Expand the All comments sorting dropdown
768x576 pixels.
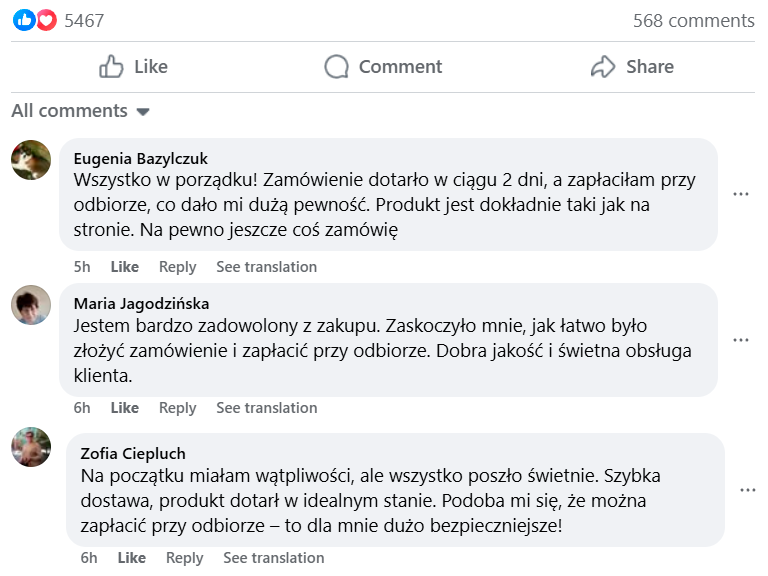point(142,111)
